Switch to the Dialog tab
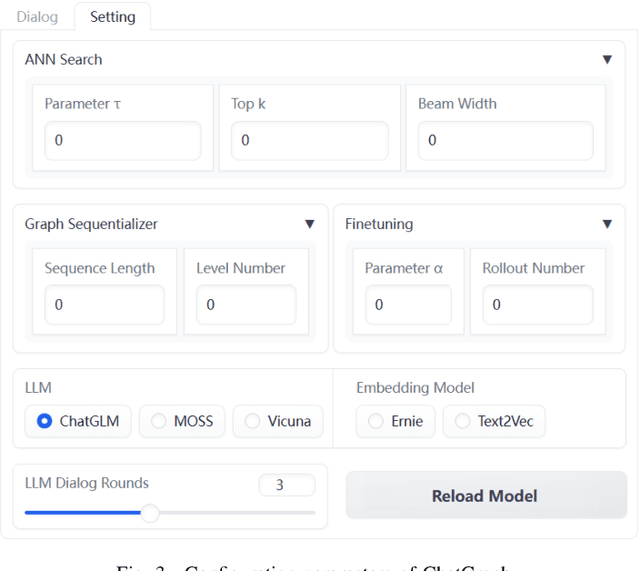This screenshot has width=640, height=571. [37, 17]
